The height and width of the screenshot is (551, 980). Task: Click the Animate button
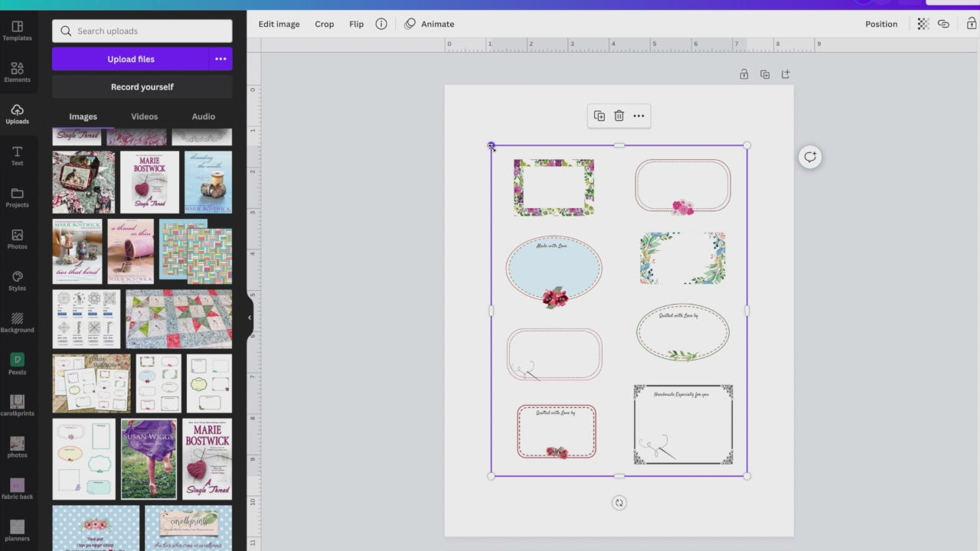click(x=430, y=24)
